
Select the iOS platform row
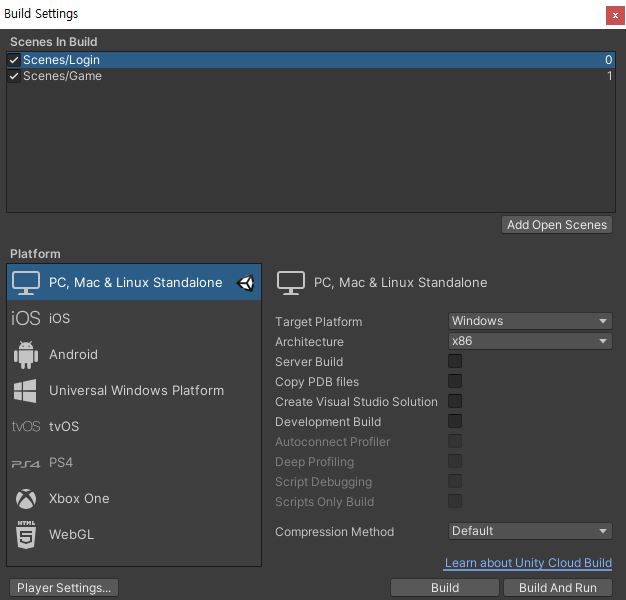point(134,318)
